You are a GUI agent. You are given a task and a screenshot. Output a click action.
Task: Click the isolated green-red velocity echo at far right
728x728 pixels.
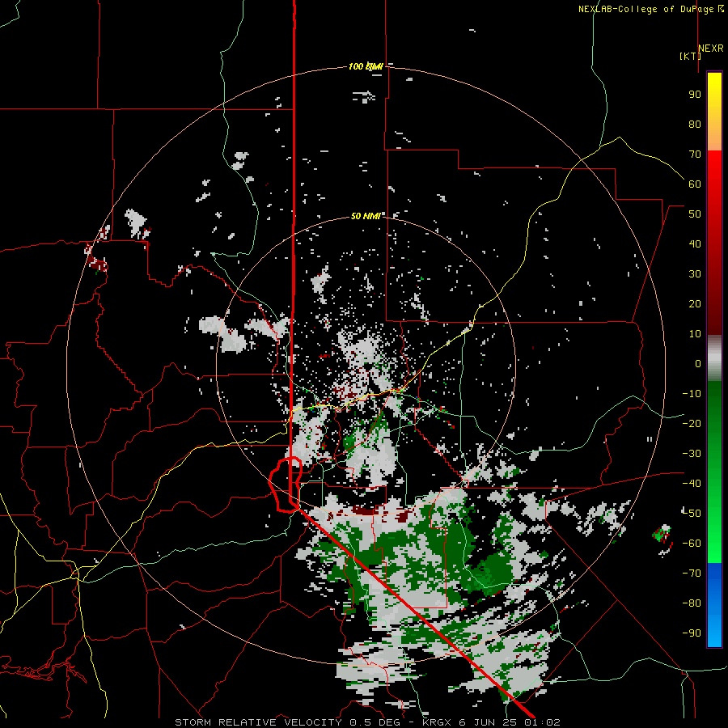click(662, 534)
